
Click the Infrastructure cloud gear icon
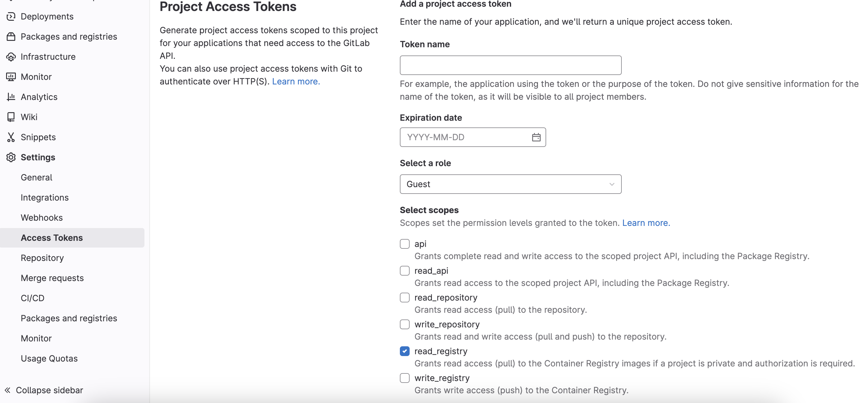pos(11,57)
